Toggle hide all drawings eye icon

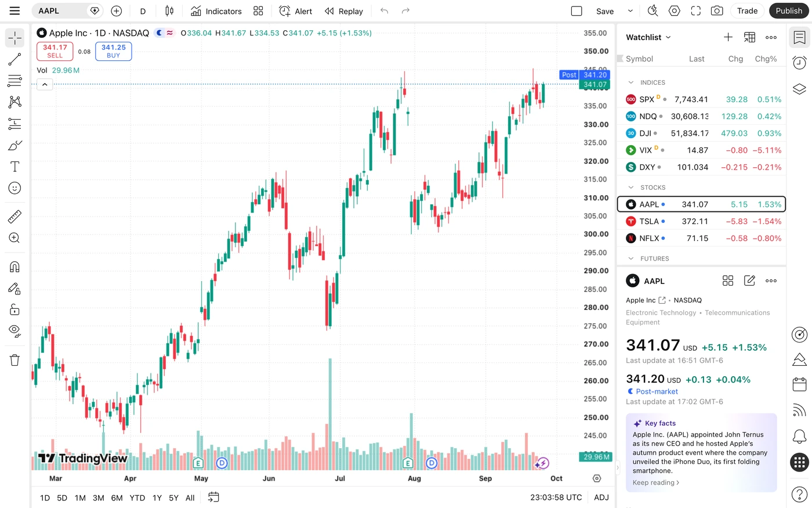[14, 331]
